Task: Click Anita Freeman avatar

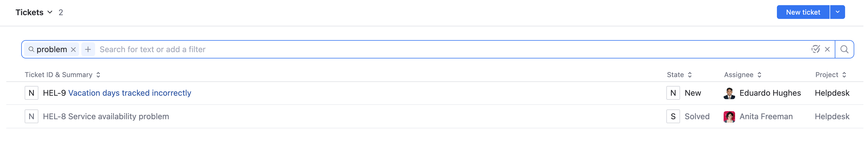Action: [729, 117]
